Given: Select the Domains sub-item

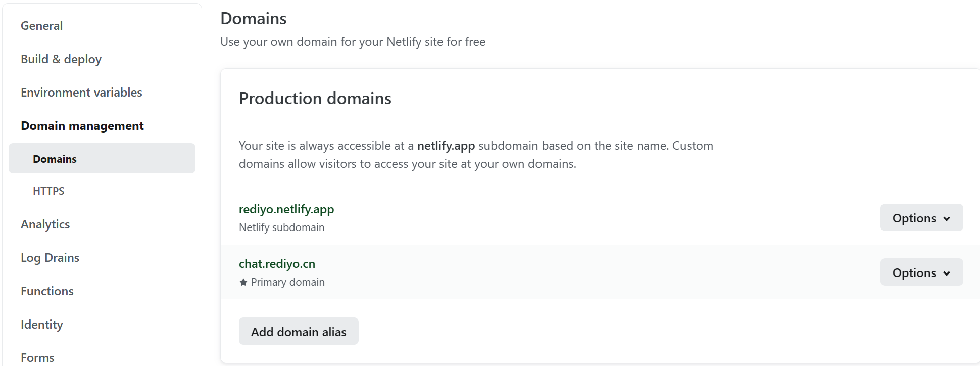Looking at the screenshot, I should click(x=55, y=159).
